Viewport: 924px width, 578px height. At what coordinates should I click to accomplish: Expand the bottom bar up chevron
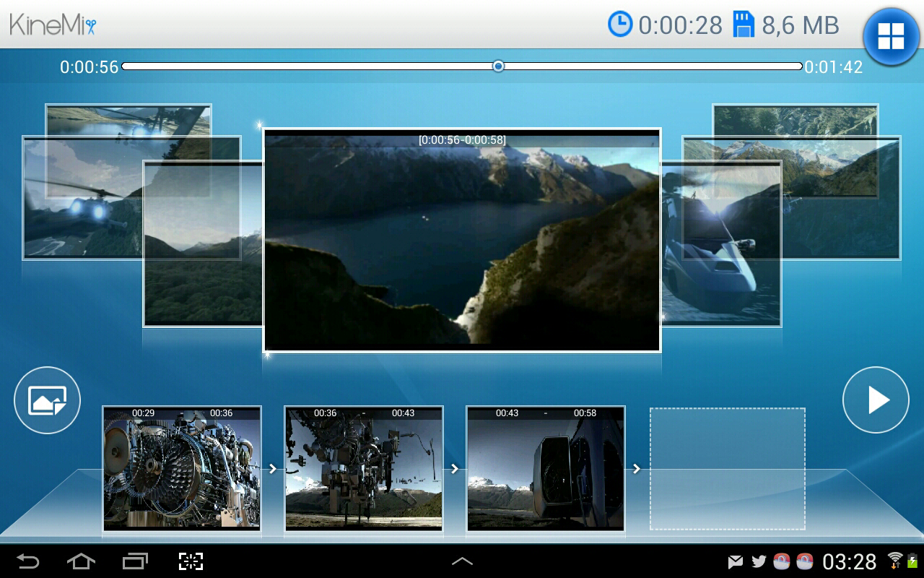click(462, 561)
